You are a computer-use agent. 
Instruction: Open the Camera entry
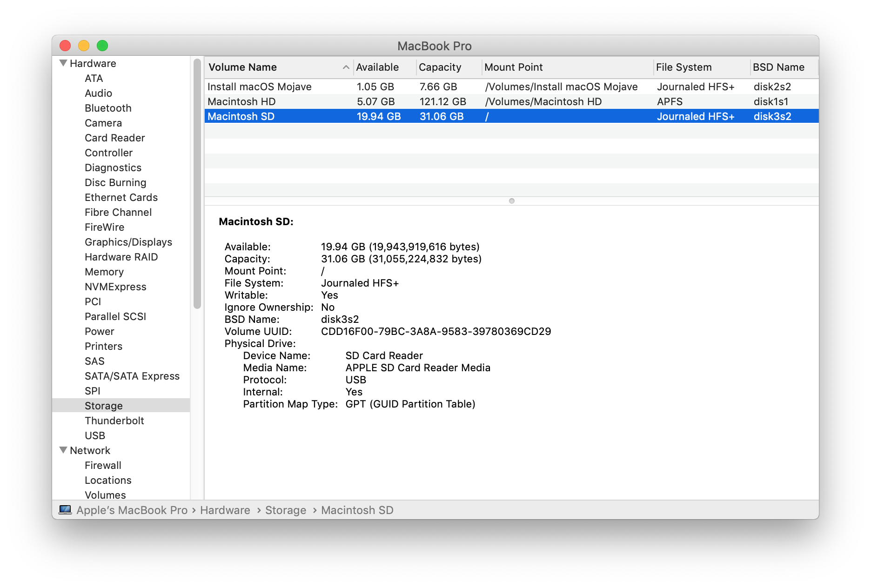(103, 123)
